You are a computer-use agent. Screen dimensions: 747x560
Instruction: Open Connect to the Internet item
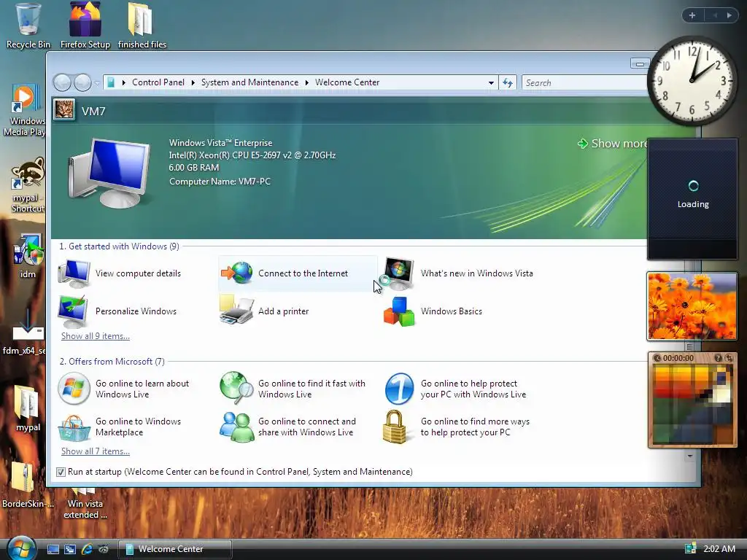tap(298, 273)
